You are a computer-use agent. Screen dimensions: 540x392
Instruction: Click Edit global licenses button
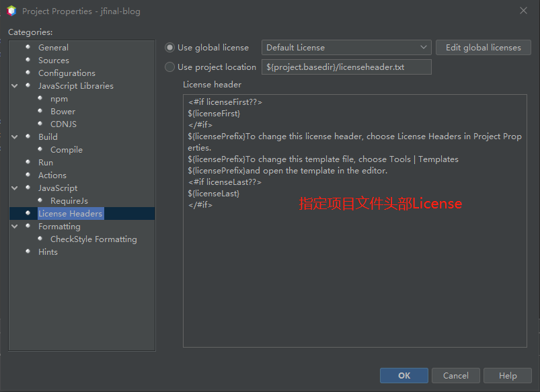[483, 48]
